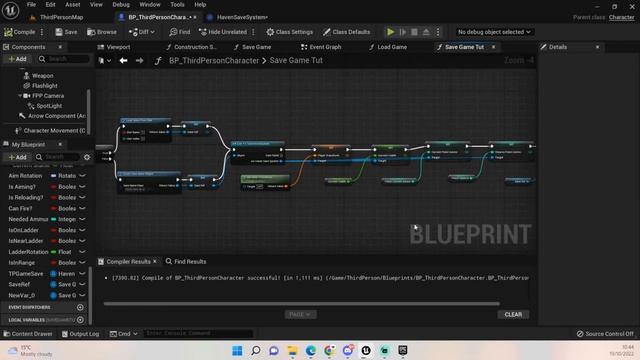Viewport: 640px width, 360px height.
Task: Open the Diff tool dropdown
Action: pos(142,32)
